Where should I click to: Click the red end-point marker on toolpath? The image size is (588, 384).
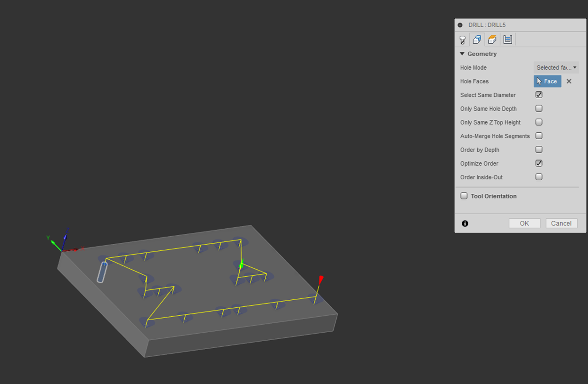(321, 279)
